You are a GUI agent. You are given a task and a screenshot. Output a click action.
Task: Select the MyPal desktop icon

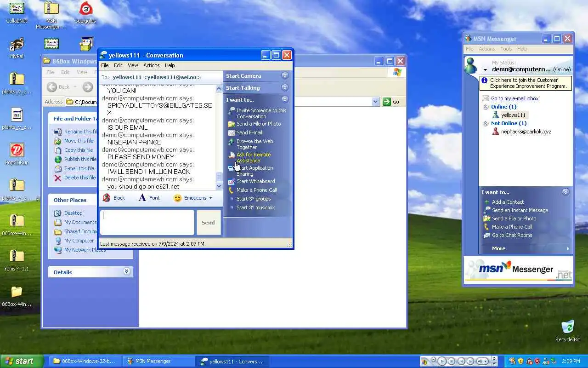pos(17,48)
